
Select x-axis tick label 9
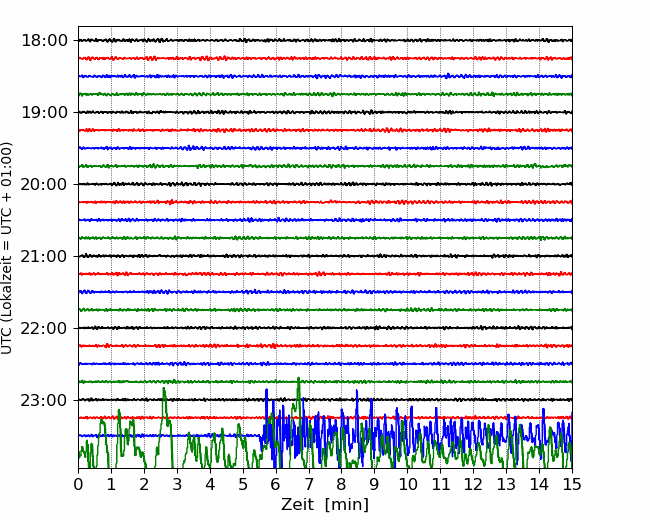375,484
